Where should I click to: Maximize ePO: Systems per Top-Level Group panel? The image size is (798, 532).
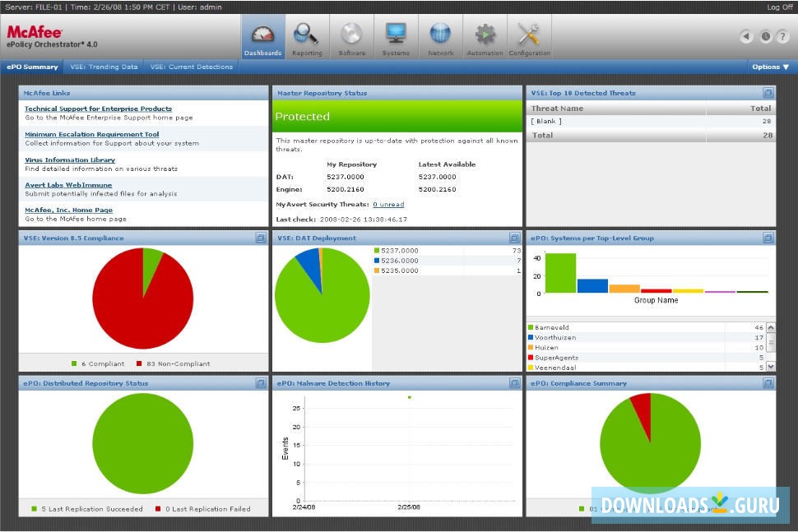(768, 238)
